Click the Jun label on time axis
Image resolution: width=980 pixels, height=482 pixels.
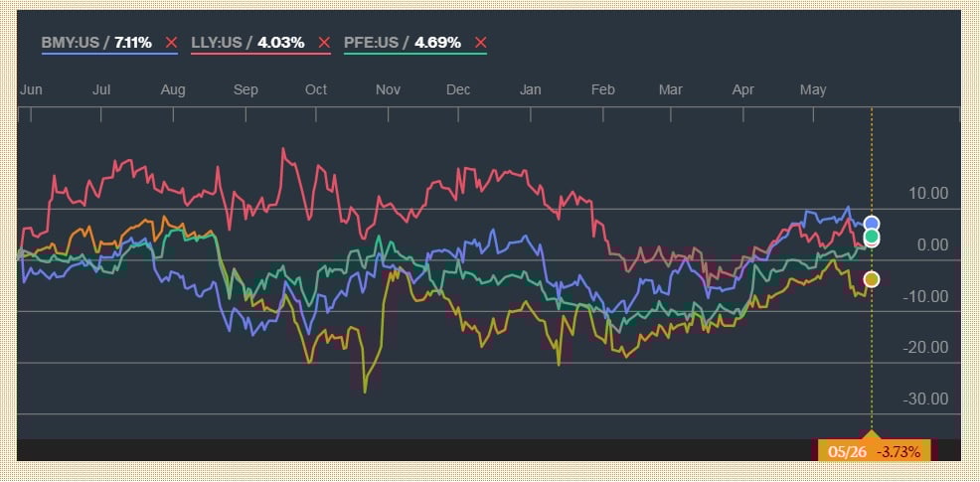point(31,89)
